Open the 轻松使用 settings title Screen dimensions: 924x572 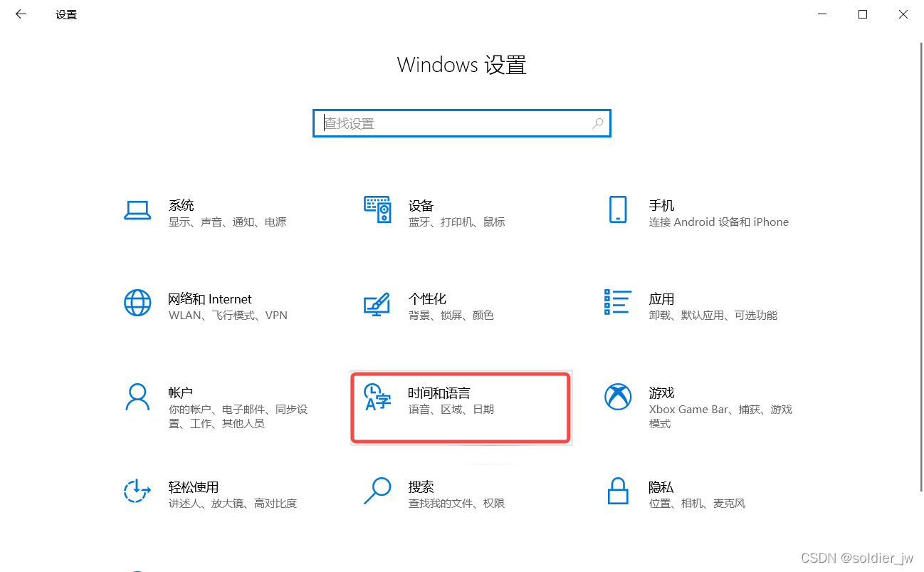(194, 487)
